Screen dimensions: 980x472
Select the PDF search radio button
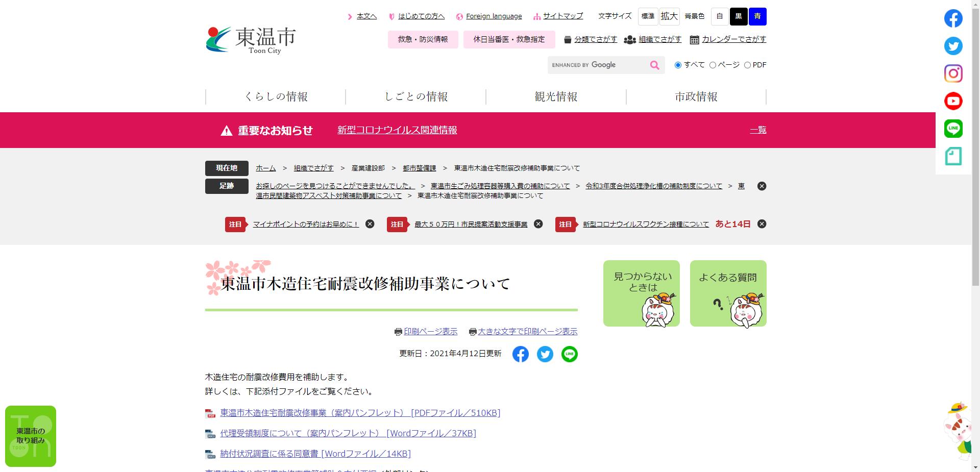[x=748, y=65]
